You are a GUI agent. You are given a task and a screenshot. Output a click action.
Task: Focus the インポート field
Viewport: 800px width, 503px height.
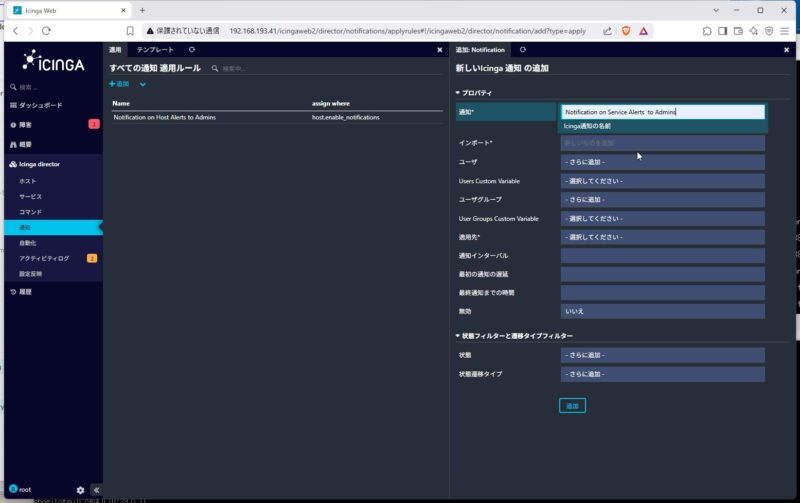(663, 143)
